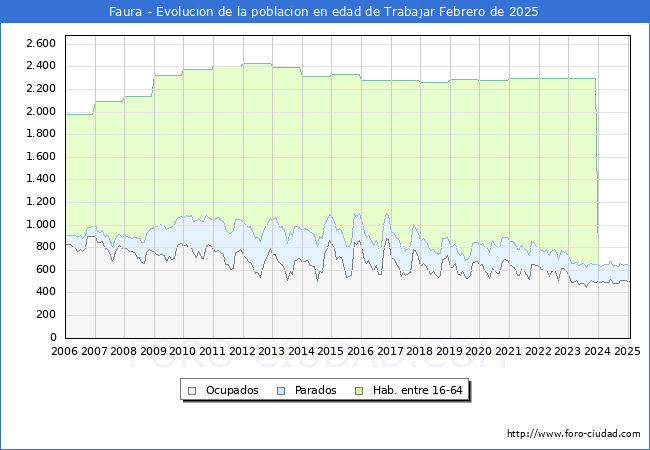
Task: Click the 2021 x-axis year label
Action: (x=509, y=351)
